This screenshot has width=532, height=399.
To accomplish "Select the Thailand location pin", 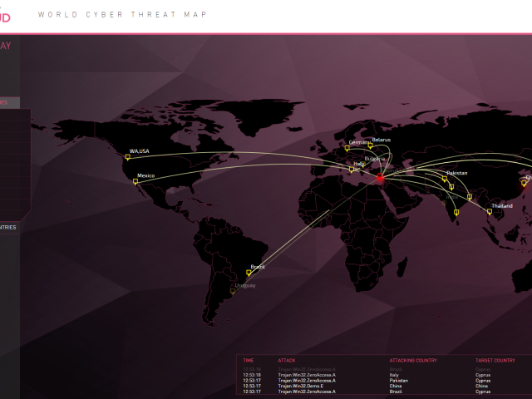I will [489, 211].
